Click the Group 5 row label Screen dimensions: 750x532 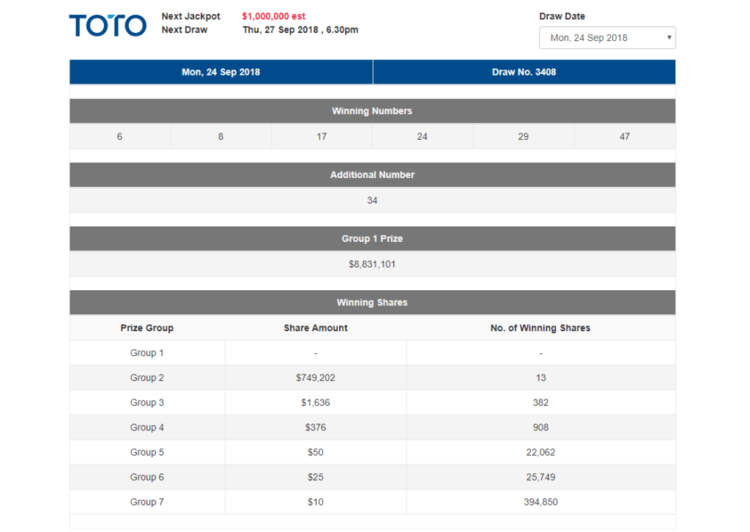point(147,453)
